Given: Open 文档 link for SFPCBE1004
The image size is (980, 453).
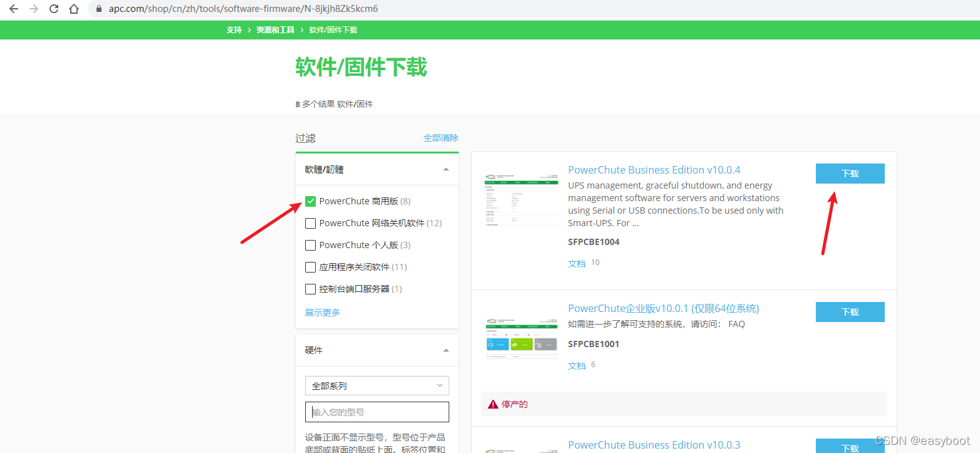Looking at the screenshot, I should tap(577, 264).
